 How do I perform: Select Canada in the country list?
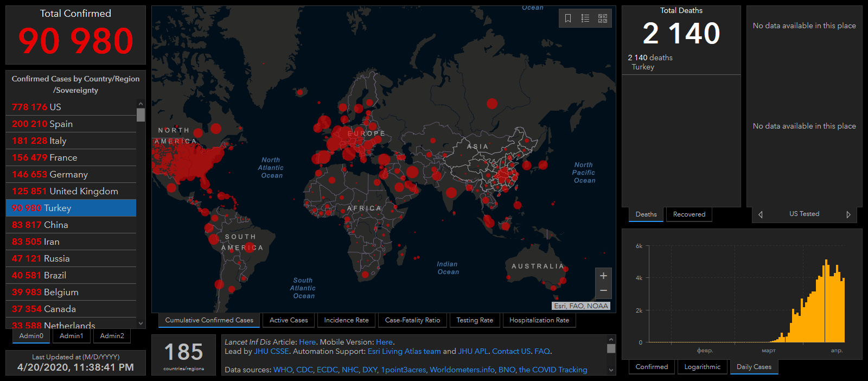(71, 309)
